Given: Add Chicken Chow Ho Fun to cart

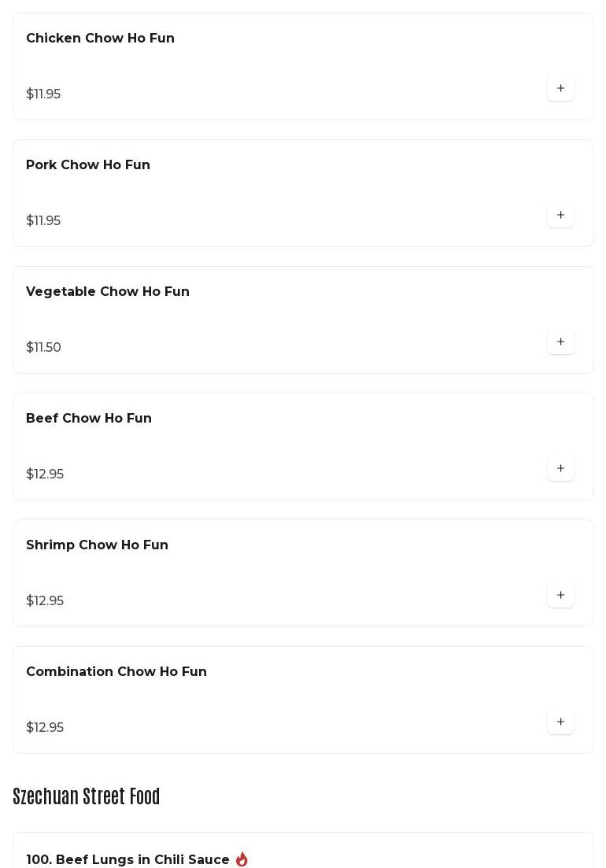Looking at the screenshot, I should pyautogui.click(x=560, y=89).
